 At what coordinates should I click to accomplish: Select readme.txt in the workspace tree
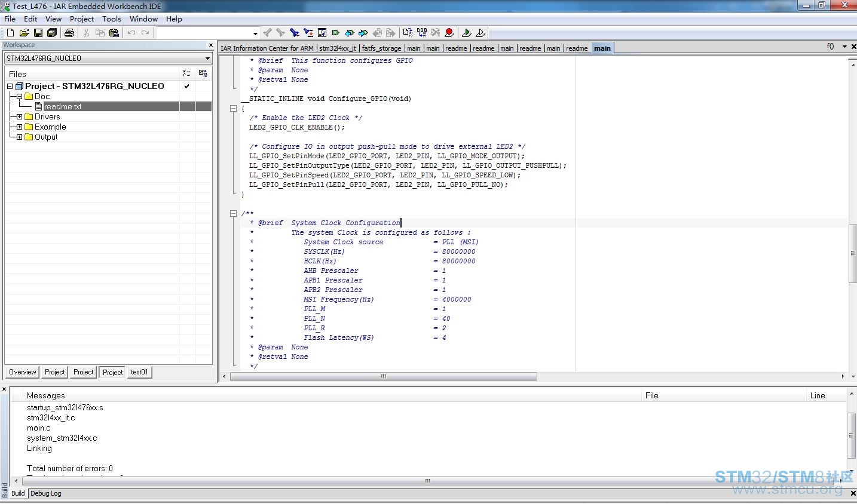(x=63, y=106)
